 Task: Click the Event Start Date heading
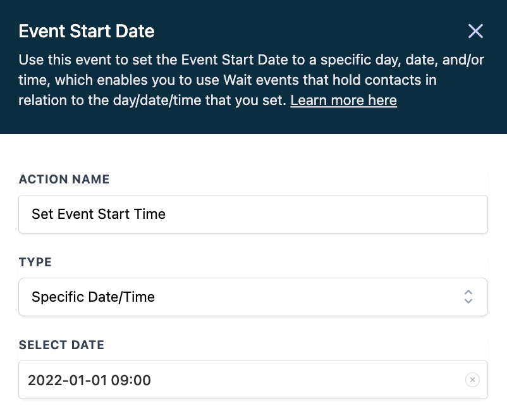[87, 31]
